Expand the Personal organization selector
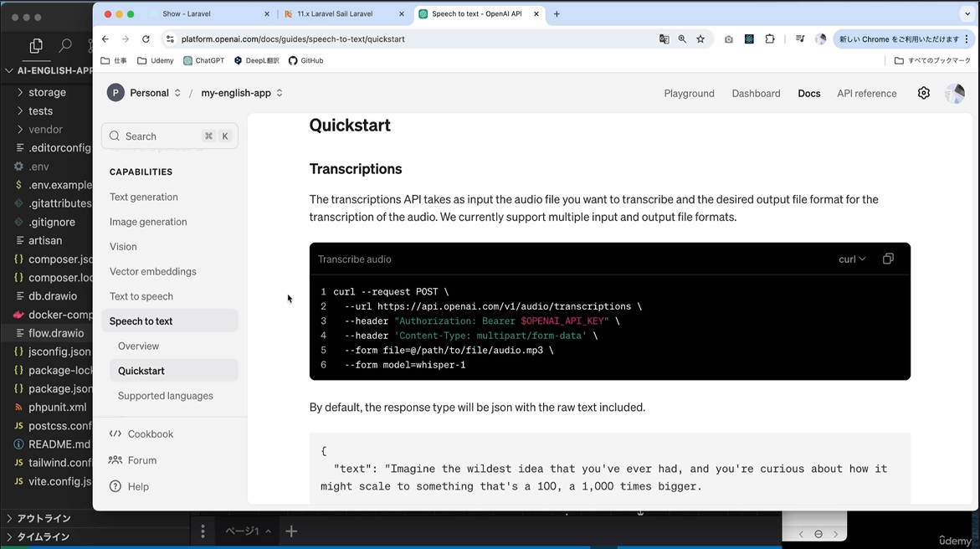 pos(144,93)
